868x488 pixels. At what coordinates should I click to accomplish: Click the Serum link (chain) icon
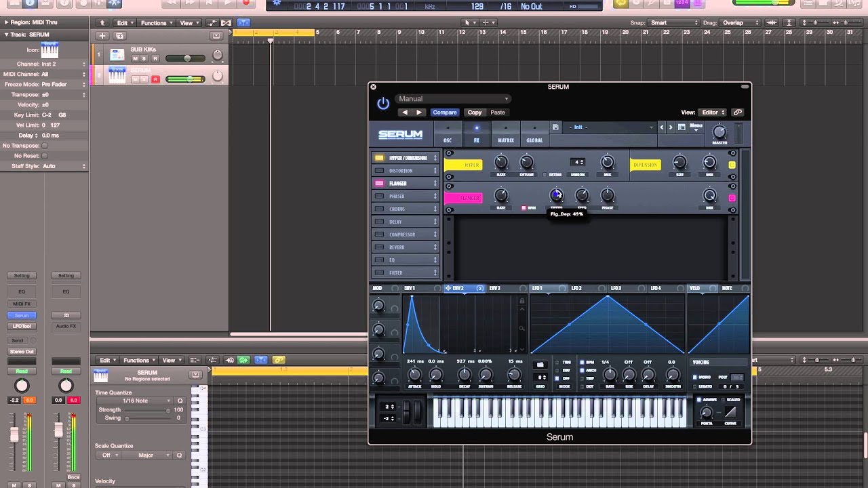(x=738, y=113)
